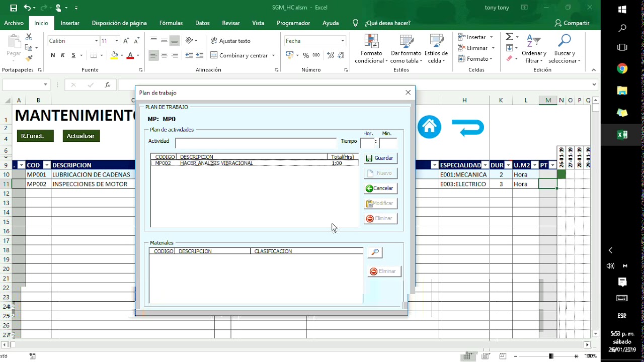Click the percent style icon
644x362 pixels.
306,55
